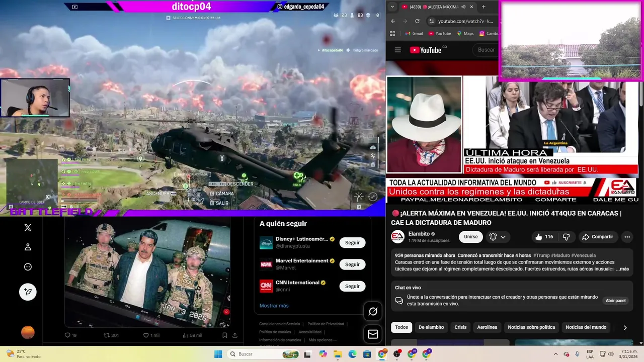This screenshot has height=362, width=644.
Task: Open Política de Privacidad link on X
Action: 326,324
